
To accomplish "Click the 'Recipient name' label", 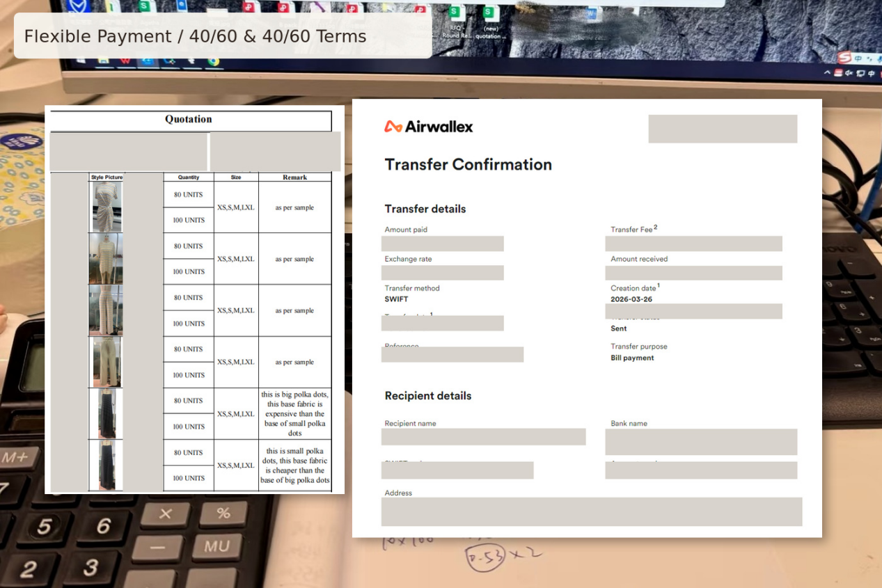I will coord(411,423).
